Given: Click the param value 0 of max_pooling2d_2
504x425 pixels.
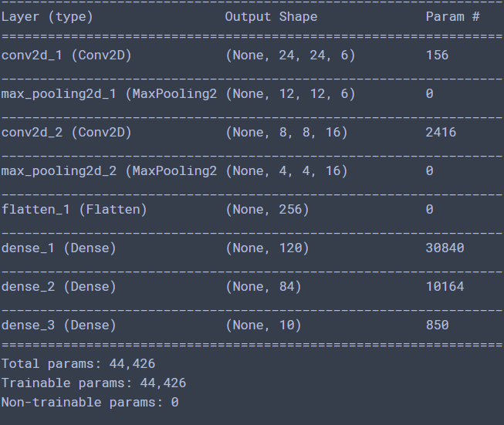Looking at the screenshot, I should click(x=430, y=171).
